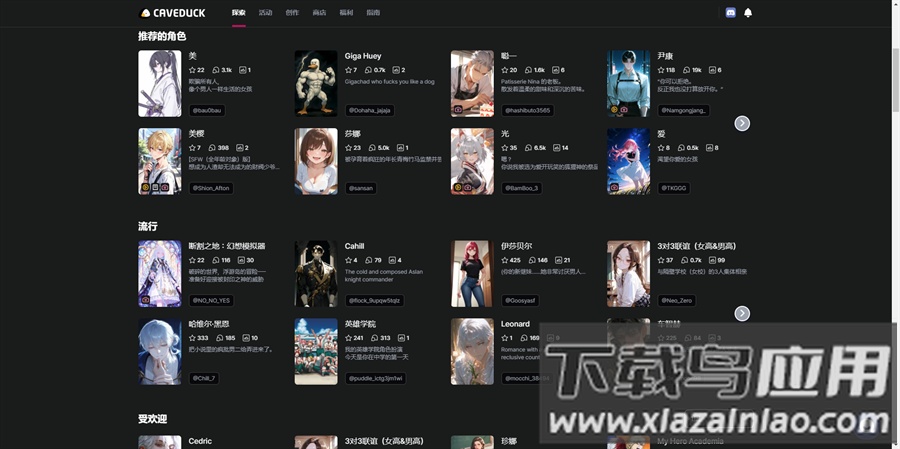Open the 断割之地:幻想模拟器 title

[x=227, y=246]
